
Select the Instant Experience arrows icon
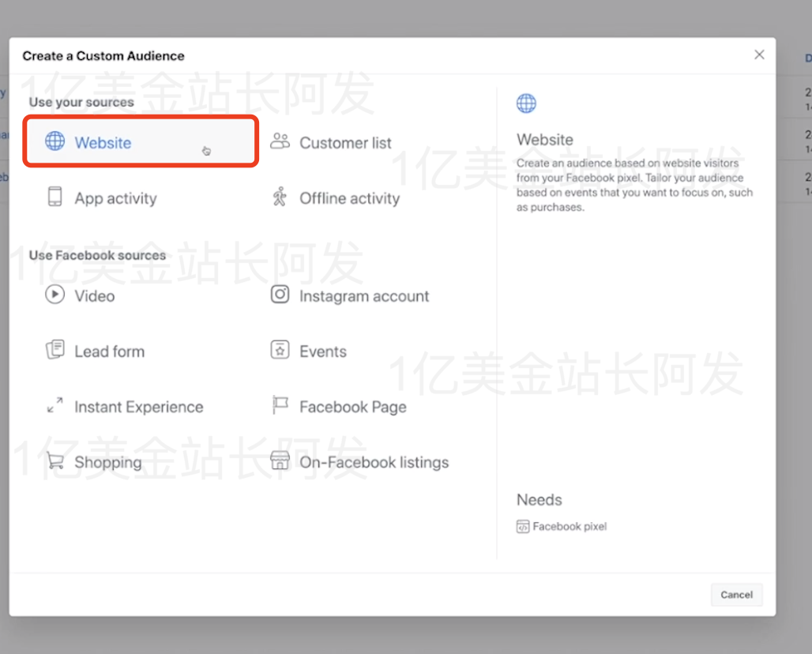pos(55,407)
